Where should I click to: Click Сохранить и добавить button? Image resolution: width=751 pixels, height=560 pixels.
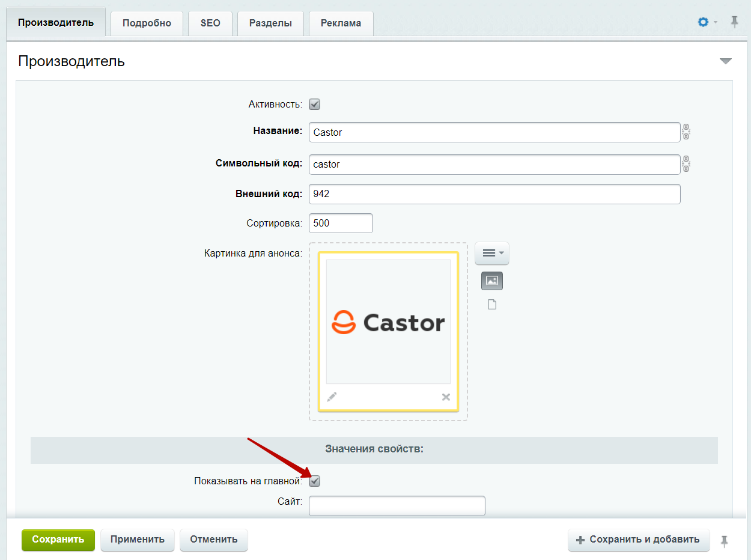[x=639, y=540]
